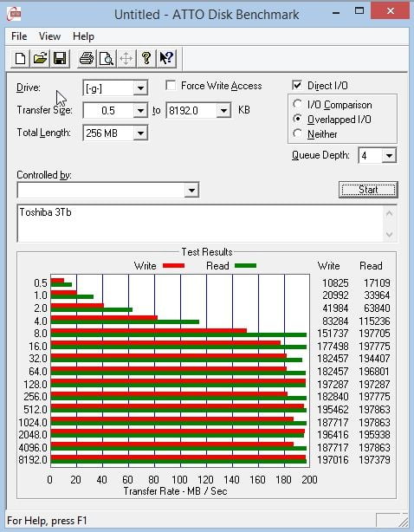Click the Read column header in results
Image resolution: width=414 pixels, height=532 pixels.
(x=371, y=266)
